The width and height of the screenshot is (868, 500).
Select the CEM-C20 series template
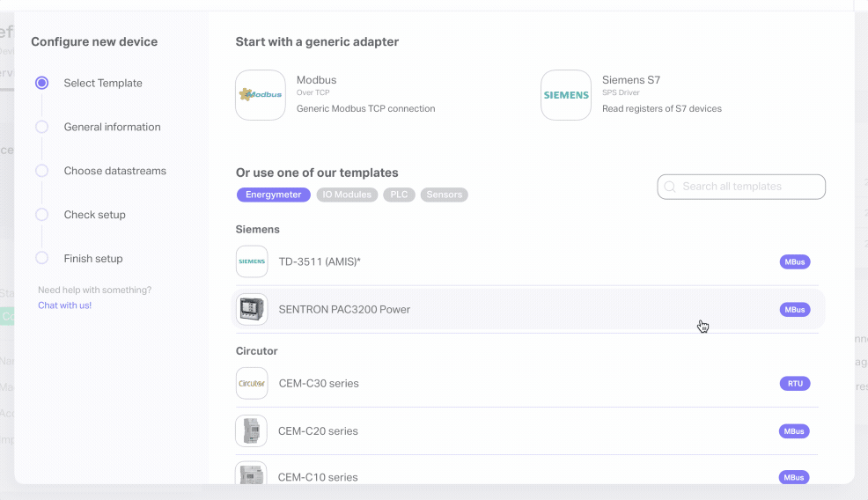click(527, 430)
